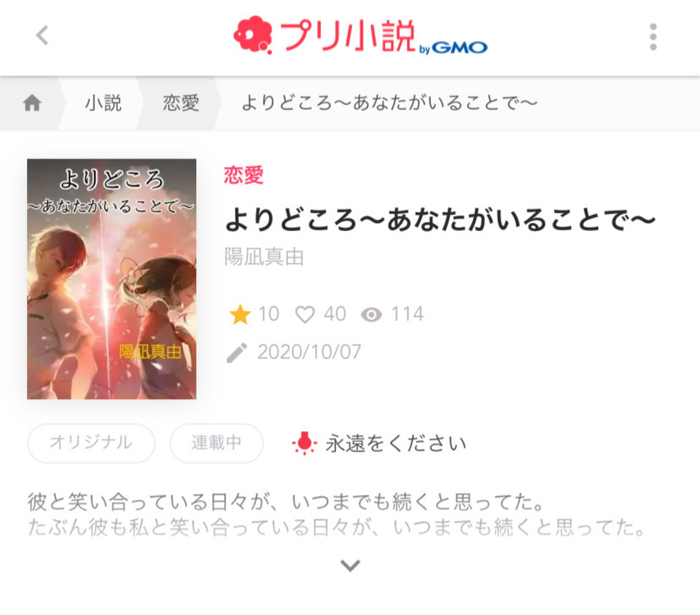Click the eye views icon
The height and width of the screenshot is (615, 700).
pyautogui.click(x=371, y=315)
